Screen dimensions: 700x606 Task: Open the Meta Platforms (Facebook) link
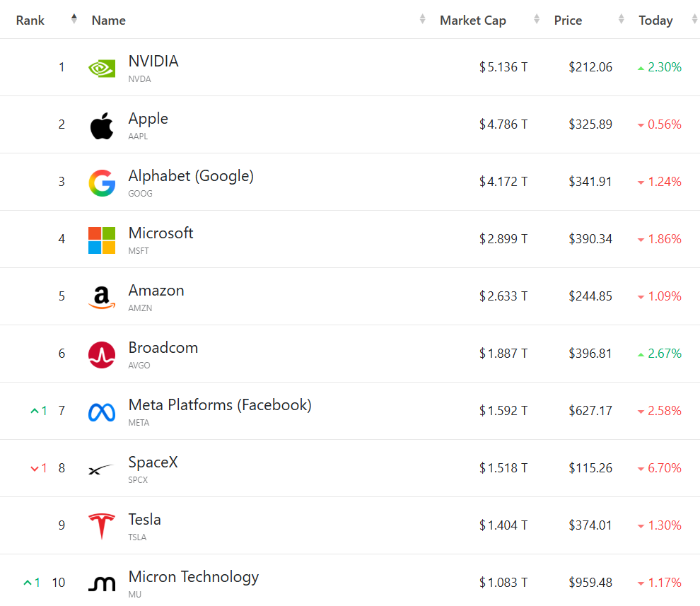tap(220, 405)
